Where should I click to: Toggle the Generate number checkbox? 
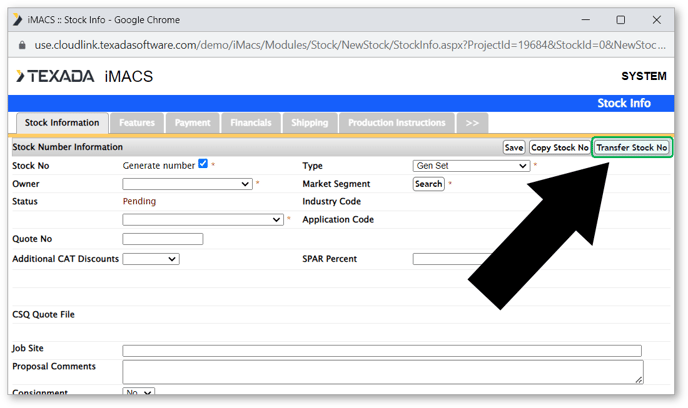[x=203, y=164]
